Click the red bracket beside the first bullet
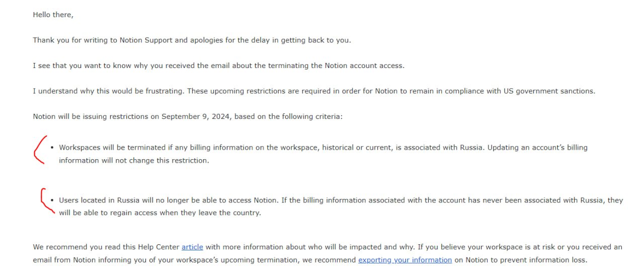 [38, 150]
